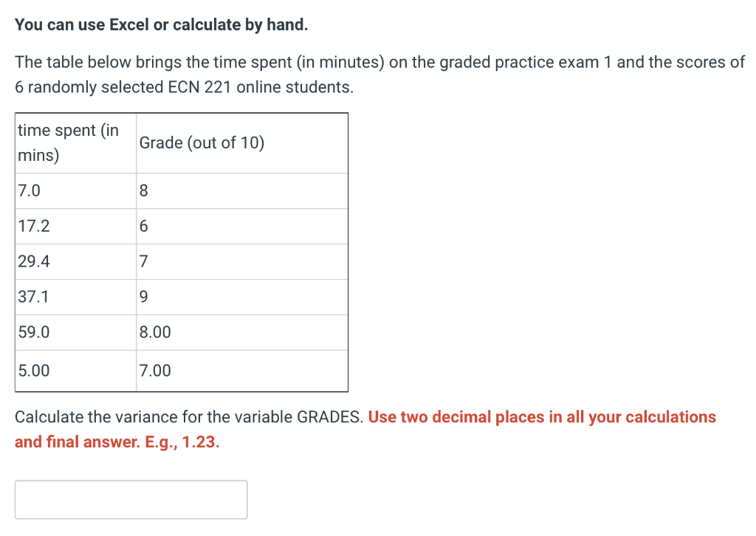
Task: Click the red 'E.g., 1.23' example text
Action: pos(182,442)
